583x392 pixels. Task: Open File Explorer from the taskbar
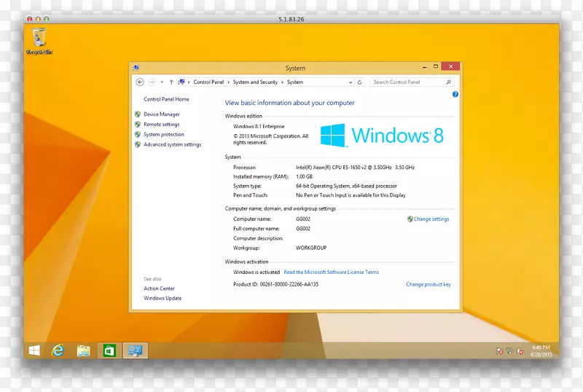click(x=84, y=350)
